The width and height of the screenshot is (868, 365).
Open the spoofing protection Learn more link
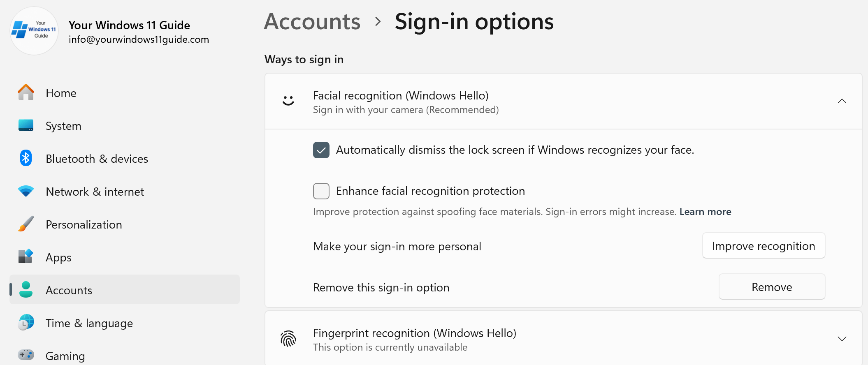coord(705,211)
